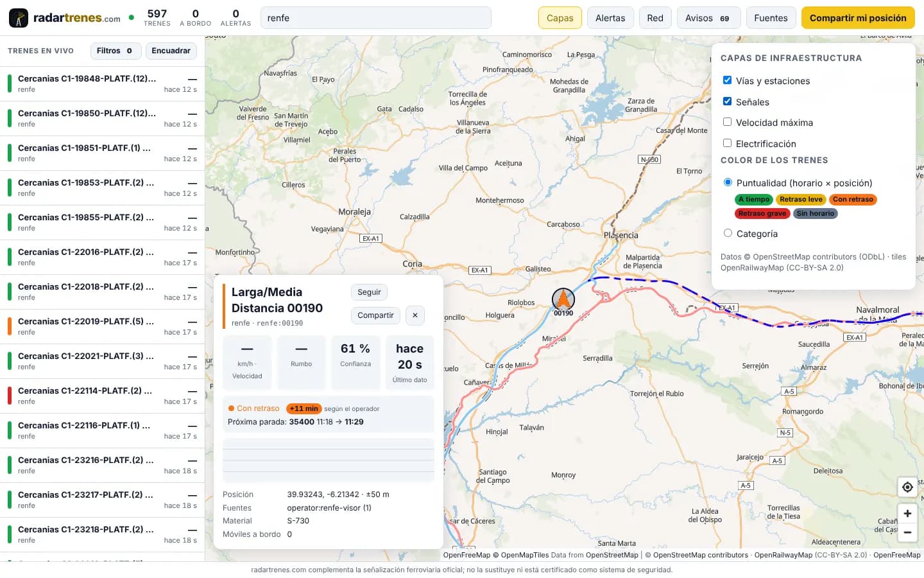
Task: Select train Cercanias C1-23217-PLATF.(2)
Action: click(x=103, y=500)
